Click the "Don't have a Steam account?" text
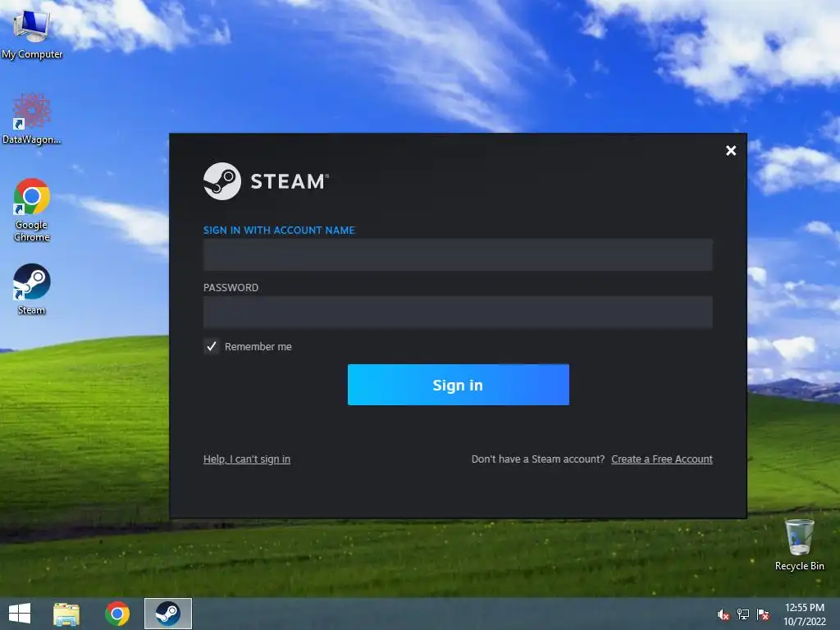 (538, 459)
